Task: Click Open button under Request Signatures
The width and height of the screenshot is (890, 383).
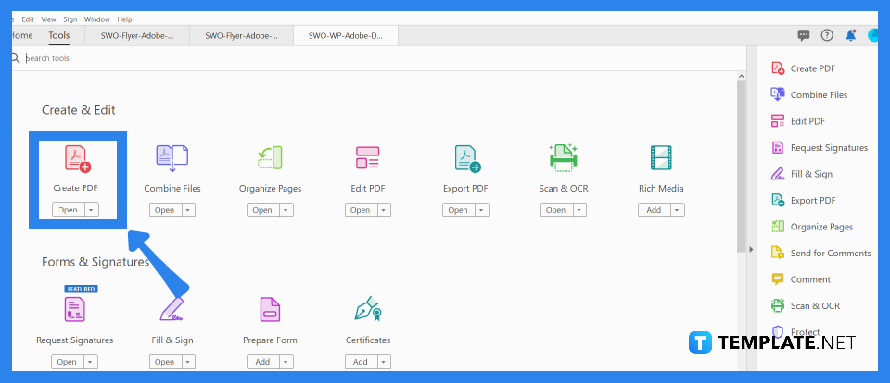Action: tap(68, 361)
